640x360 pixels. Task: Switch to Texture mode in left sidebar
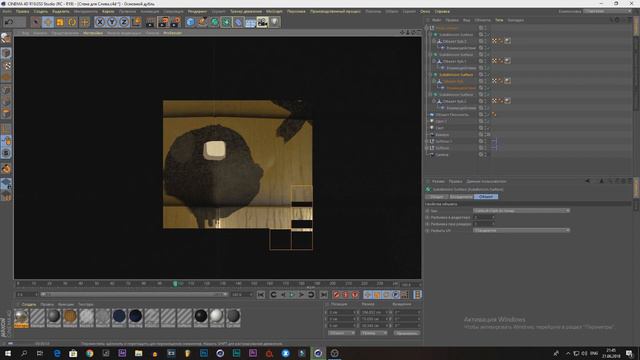pos(6,65)
